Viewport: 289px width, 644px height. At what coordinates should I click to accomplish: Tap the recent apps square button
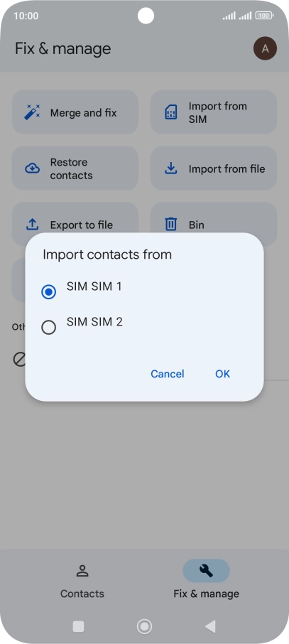[x=78, y=626]
